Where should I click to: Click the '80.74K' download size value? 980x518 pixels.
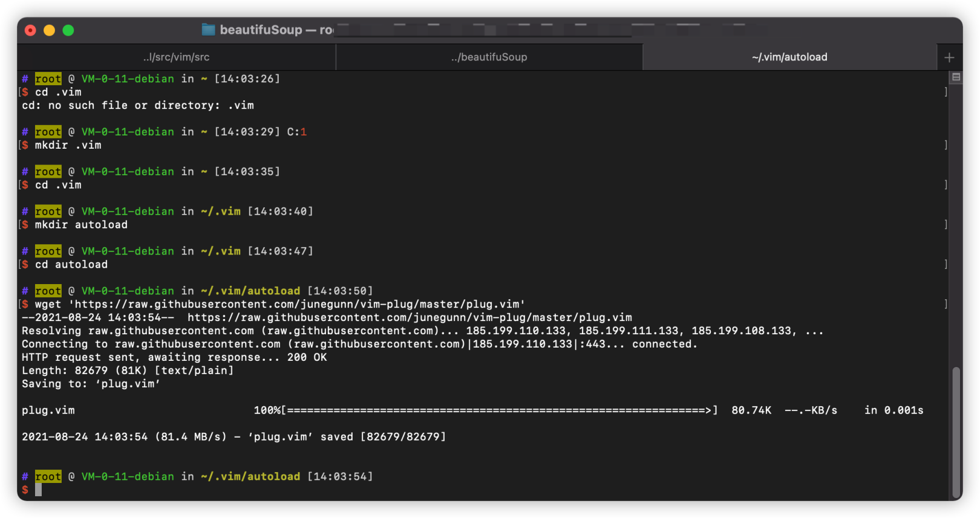(x=751, y=410)
